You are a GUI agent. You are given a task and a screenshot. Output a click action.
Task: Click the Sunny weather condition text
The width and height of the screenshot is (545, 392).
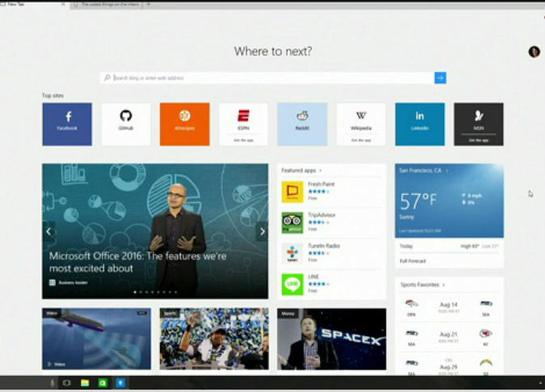(406, 217)
